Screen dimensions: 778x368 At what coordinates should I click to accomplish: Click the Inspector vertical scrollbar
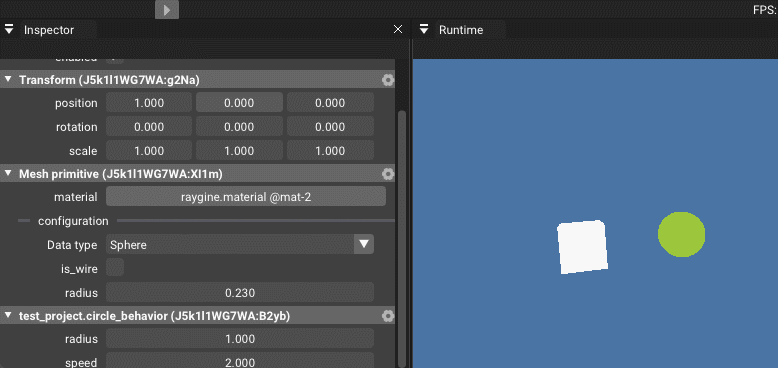click(402, 238)
